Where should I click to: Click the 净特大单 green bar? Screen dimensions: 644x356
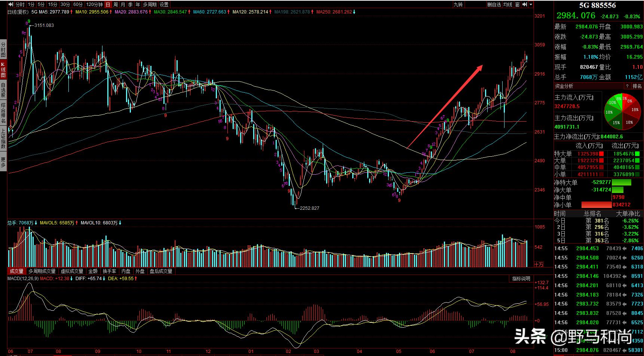tap(621, 182)
